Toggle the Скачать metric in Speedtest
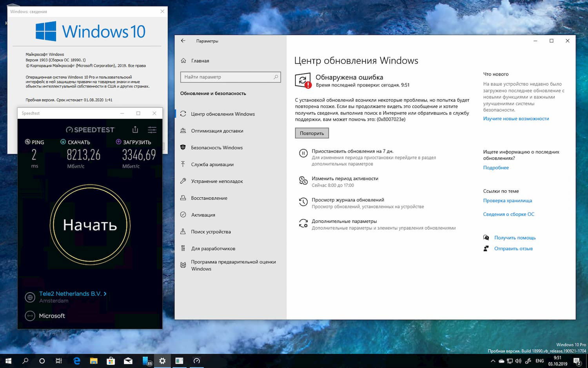The height and width of the screenshot is (368, 588). [63, 142]
